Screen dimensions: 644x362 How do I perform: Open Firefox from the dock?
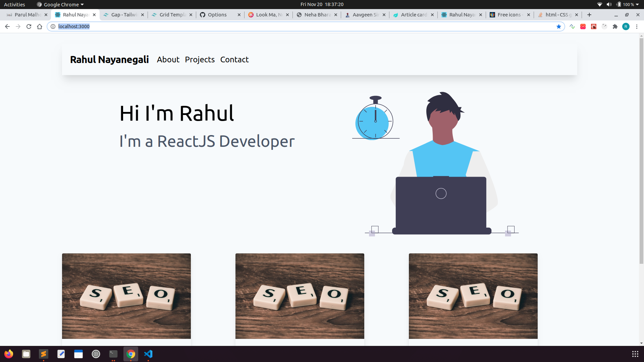9,354
